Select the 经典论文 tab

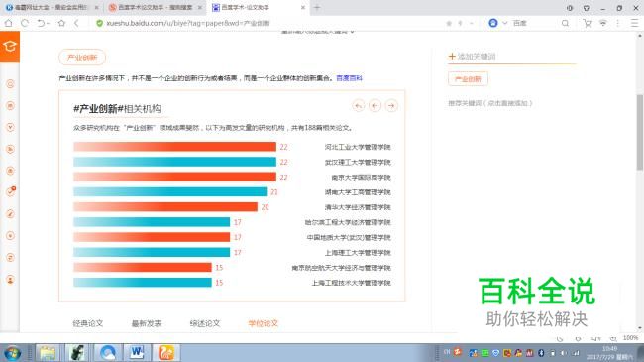tap(87, 323)
